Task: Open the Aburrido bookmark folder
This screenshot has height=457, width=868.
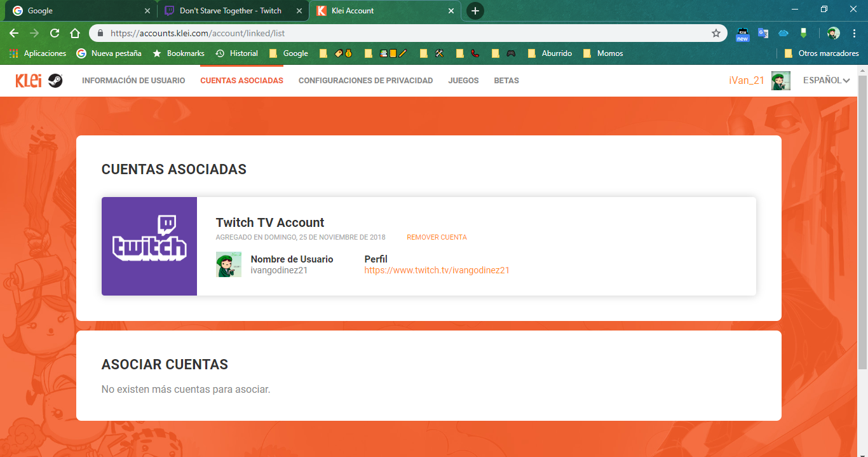Action: pos(550,53)
